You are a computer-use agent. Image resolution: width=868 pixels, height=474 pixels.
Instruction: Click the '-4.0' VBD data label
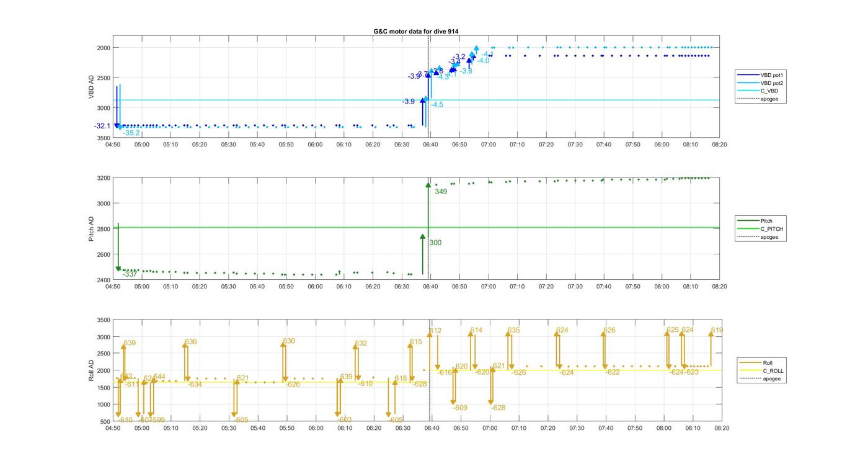pyautogui.click(x=483, y=61)
